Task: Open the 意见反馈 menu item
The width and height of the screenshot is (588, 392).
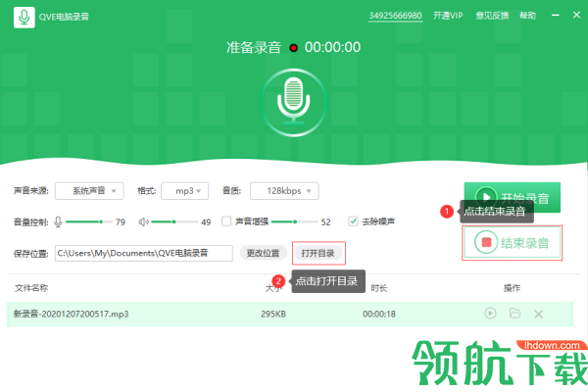Action: click(x=492, y=16)
